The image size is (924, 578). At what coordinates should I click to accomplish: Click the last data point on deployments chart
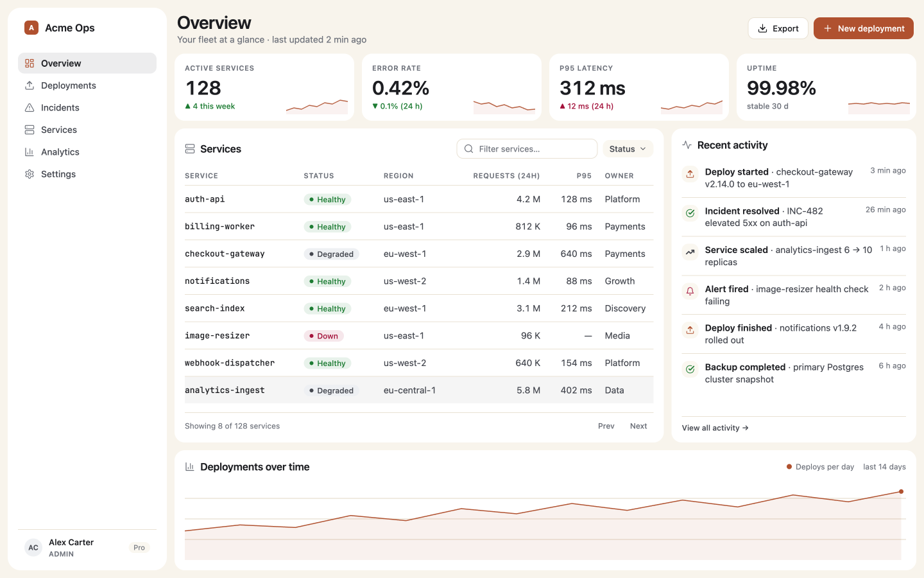pos(902,492)
